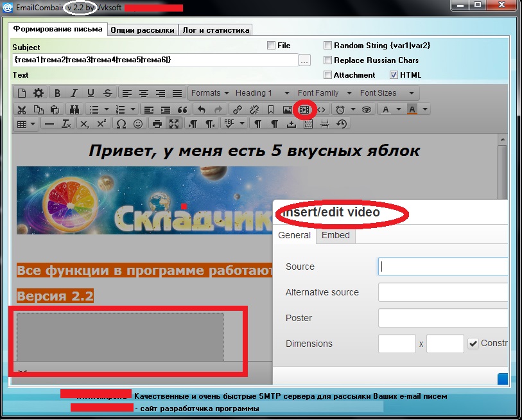The image size is (522, 420).
Task: Print the letter with the printer icon
Action: 157,124
